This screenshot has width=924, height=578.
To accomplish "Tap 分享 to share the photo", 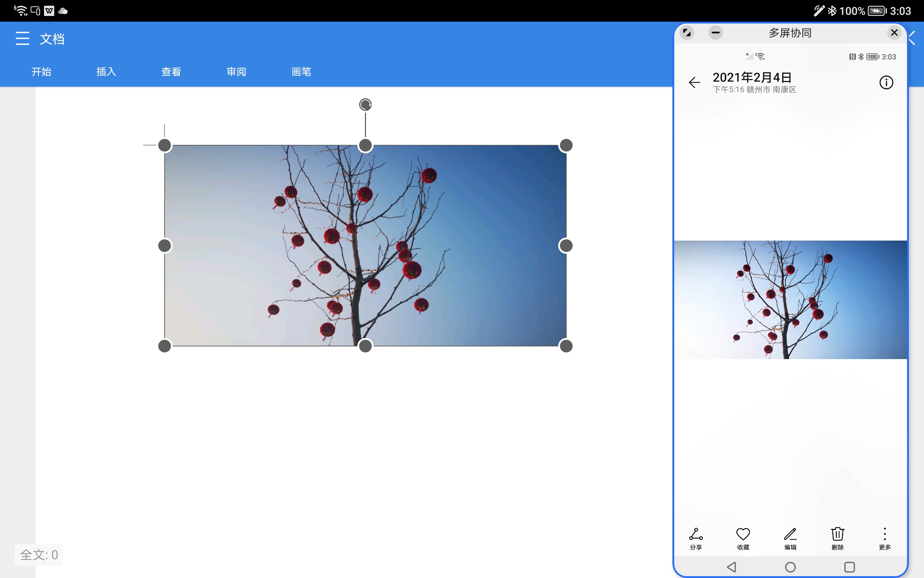I will pos(696,538).
